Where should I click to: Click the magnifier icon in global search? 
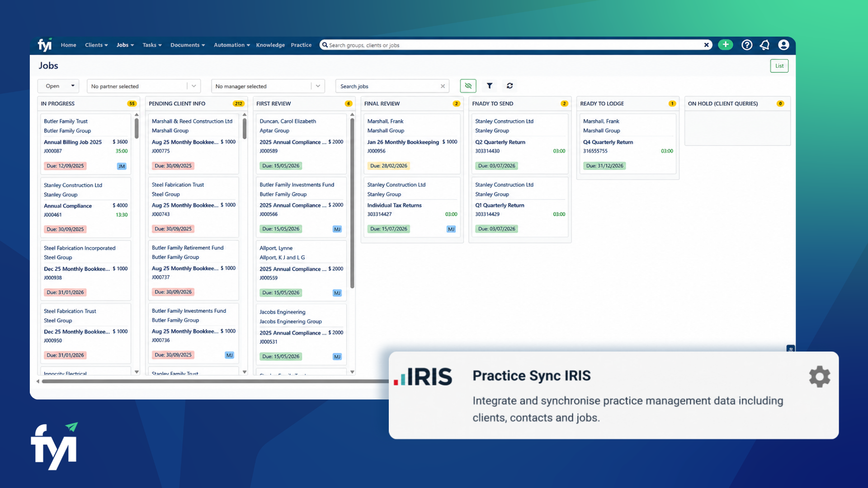pyautogui.click(x=325, y=45)
